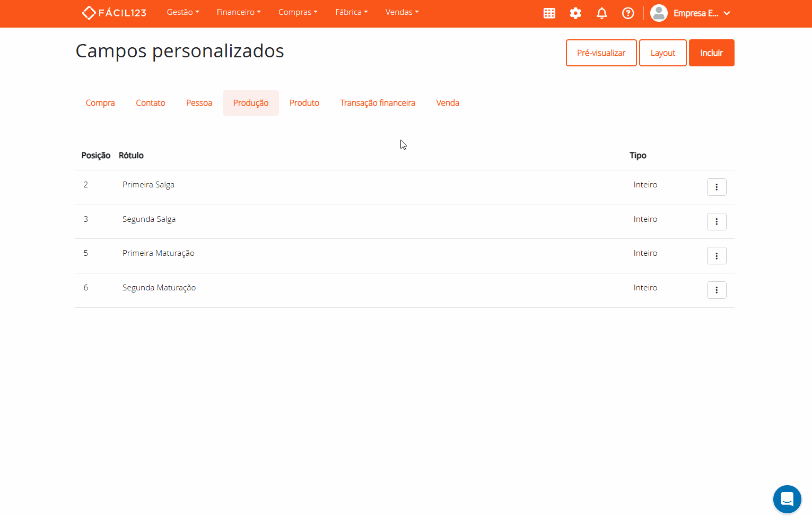Switch to the Produto tab

pos(304,102)
